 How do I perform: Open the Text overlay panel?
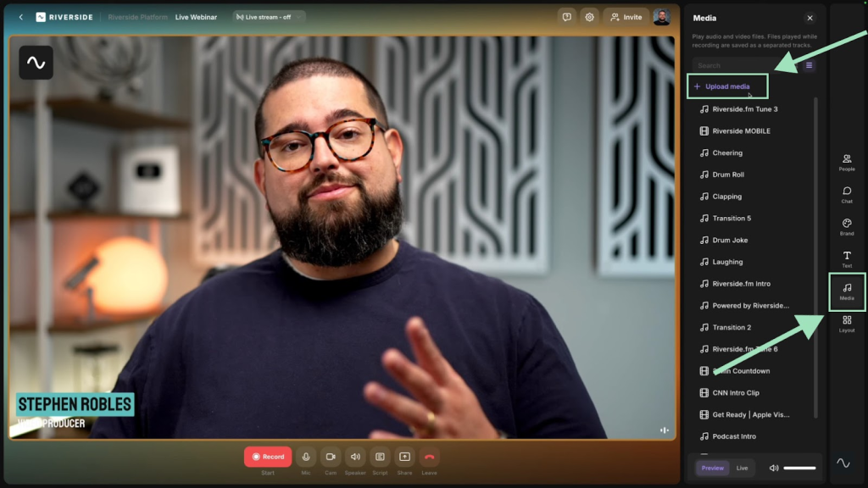pyautogui.click(x=847, y=259)
